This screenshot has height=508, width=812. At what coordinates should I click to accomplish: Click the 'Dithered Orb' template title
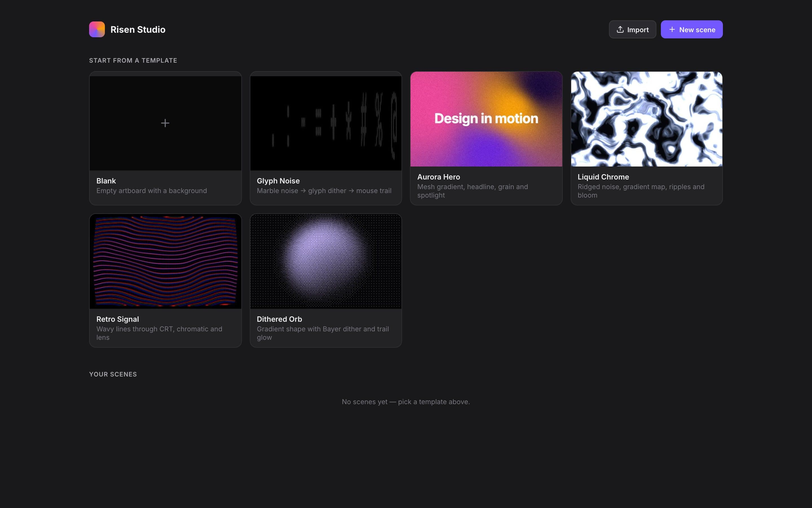[279, 319]
